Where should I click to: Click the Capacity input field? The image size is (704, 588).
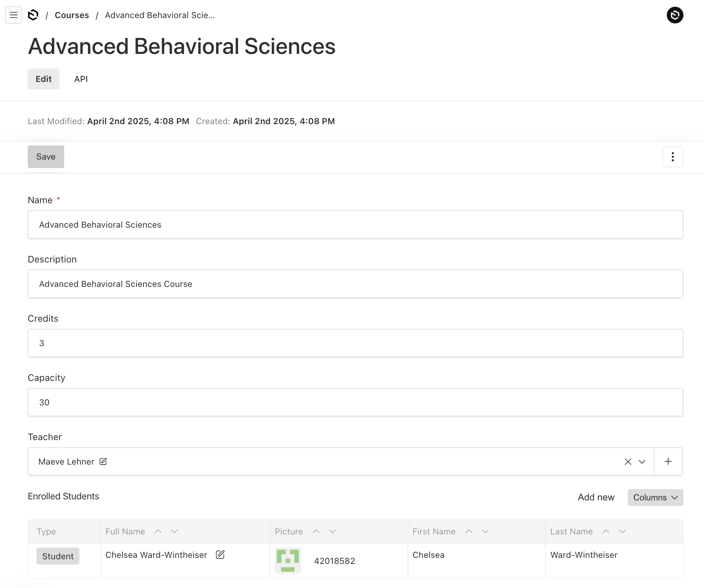point(355,402)
